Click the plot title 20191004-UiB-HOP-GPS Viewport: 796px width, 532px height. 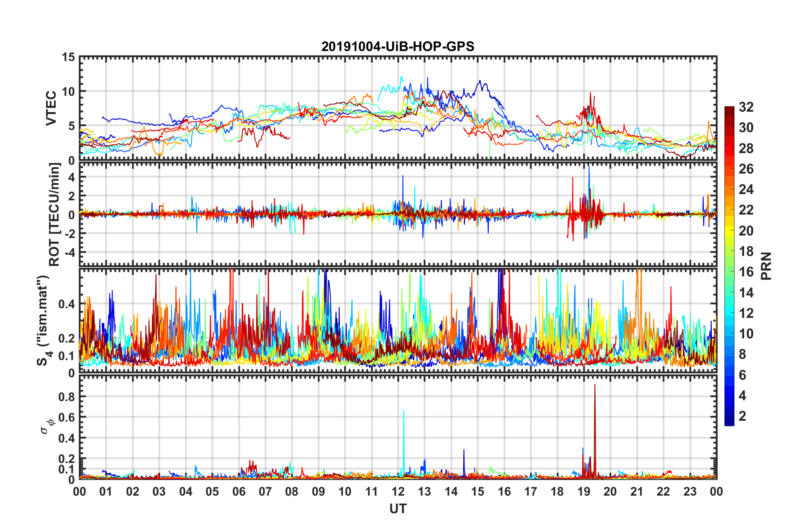point(398,46)
